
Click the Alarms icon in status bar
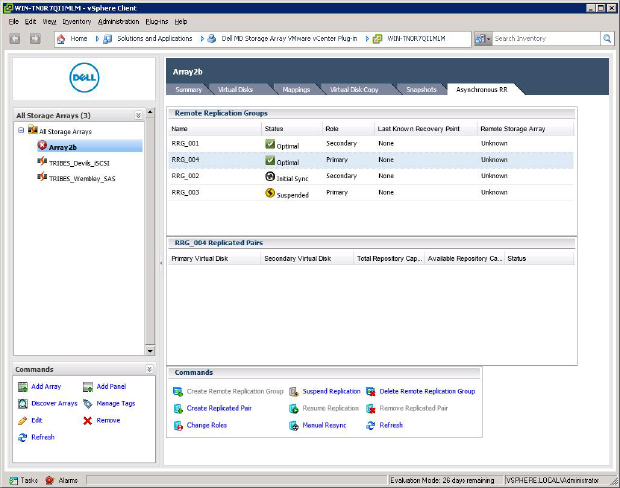tap(50, 480)
